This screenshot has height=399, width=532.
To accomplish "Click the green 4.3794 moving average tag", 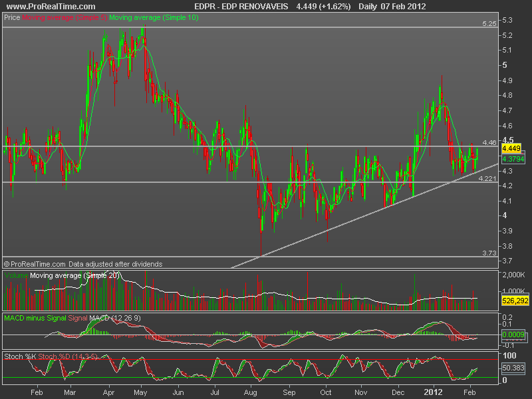I will (x=513, y=159).
